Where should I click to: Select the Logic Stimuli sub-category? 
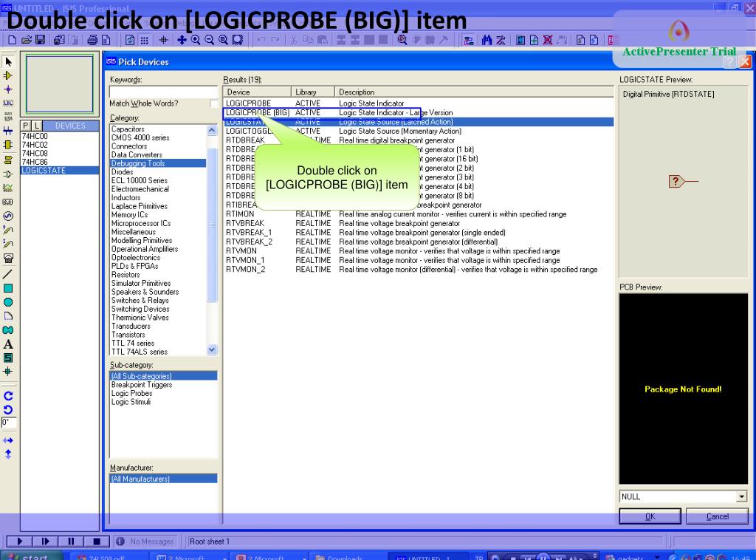pos(131,403)
